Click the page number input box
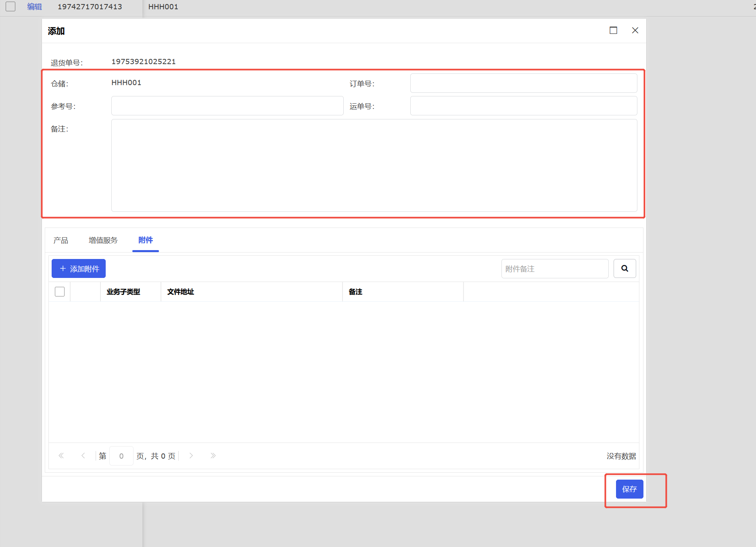The height and width of the screenshot is (547, 756). 121,456
